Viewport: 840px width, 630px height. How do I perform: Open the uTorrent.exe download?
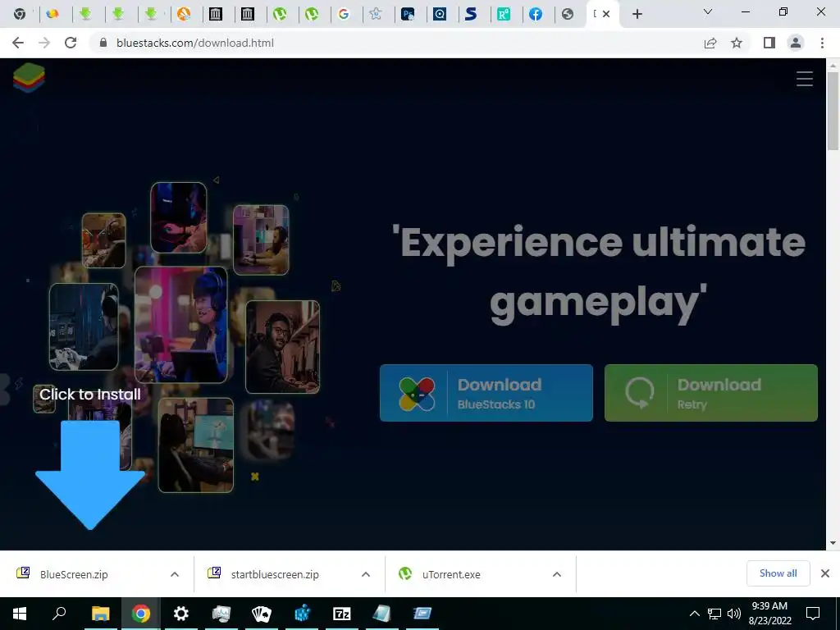click(451, 574)
